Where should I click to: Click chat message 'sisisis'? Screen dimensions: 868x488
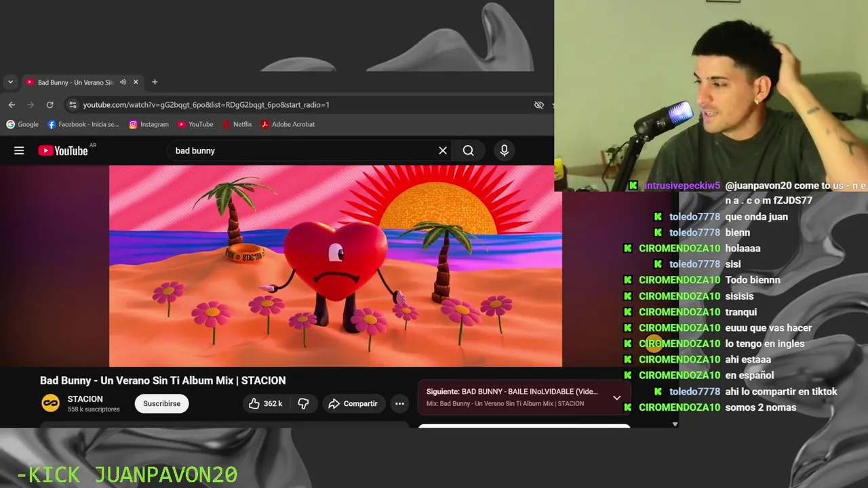click(x=739, y=296)
